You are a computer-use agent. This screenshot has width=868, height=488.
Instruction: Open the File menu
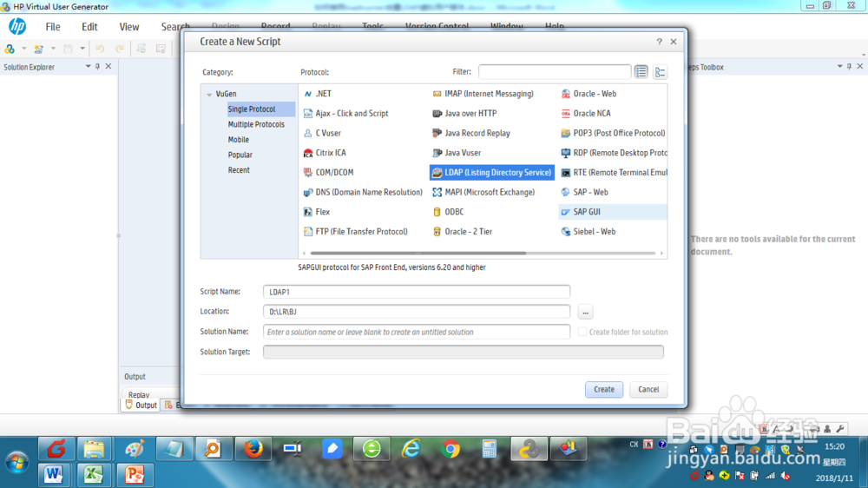[53, 27]
